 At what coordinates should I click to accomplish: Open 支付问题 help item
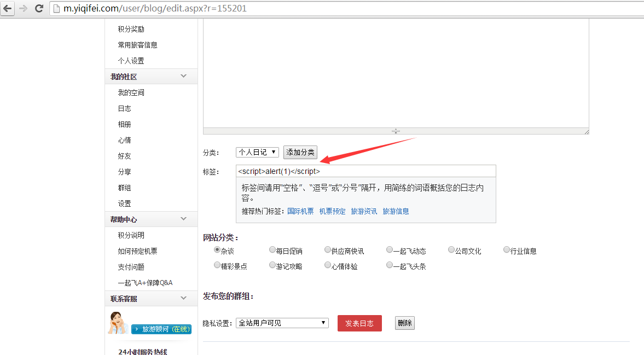pos(131,267)
